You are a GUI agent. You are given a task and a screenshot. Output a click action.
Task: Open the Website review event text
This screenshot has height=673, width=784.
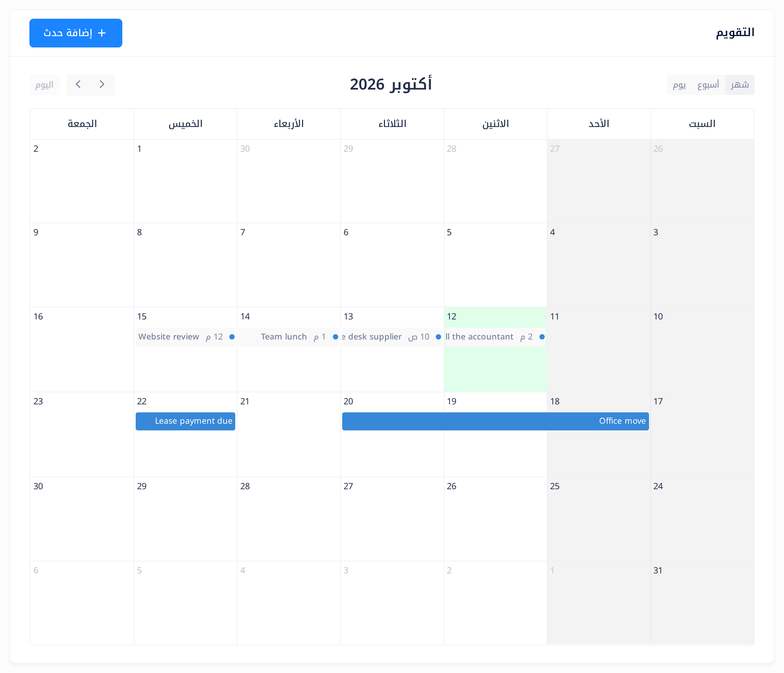click(168, 337)
